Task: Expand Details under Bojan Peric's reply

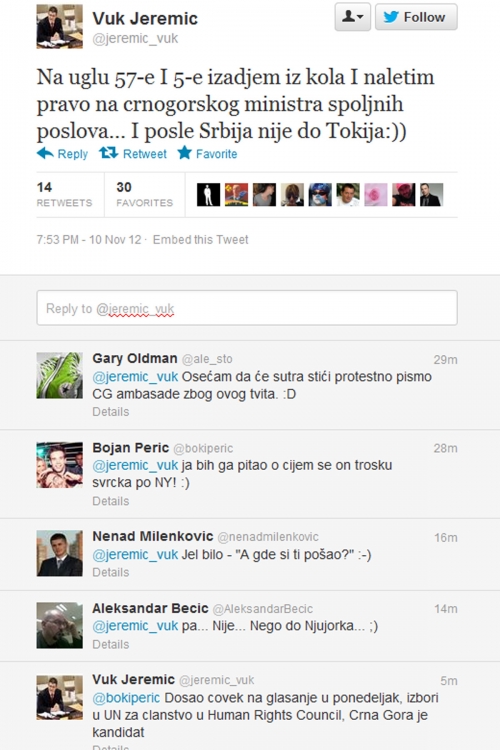Action: (111, 501)
